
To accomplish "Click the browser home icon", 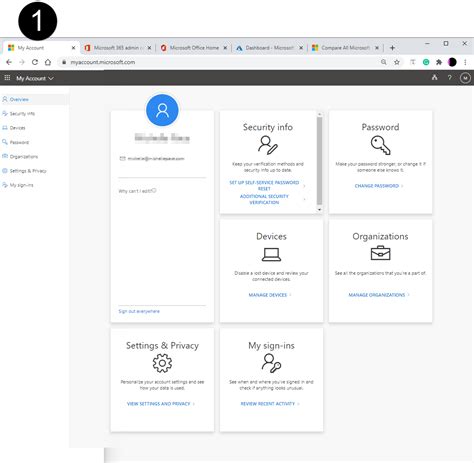I will point(48,62).
